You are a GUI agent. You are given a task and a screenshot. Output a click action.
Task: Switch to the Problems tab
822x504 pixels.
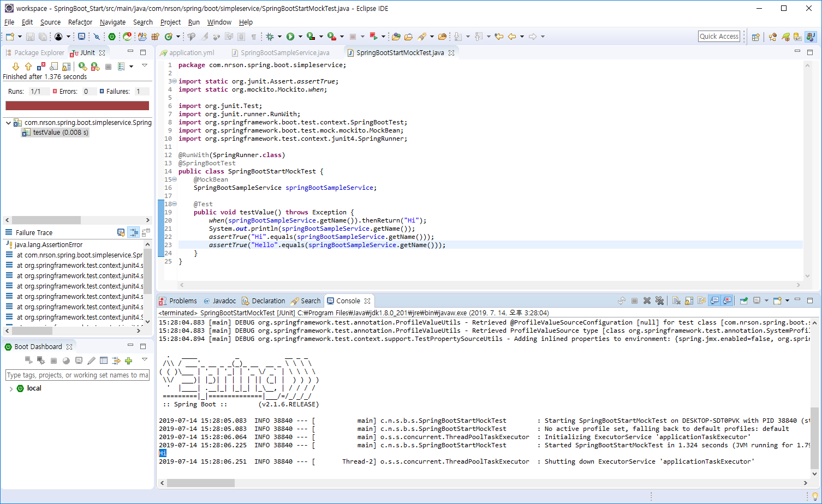tap(177, 301)
